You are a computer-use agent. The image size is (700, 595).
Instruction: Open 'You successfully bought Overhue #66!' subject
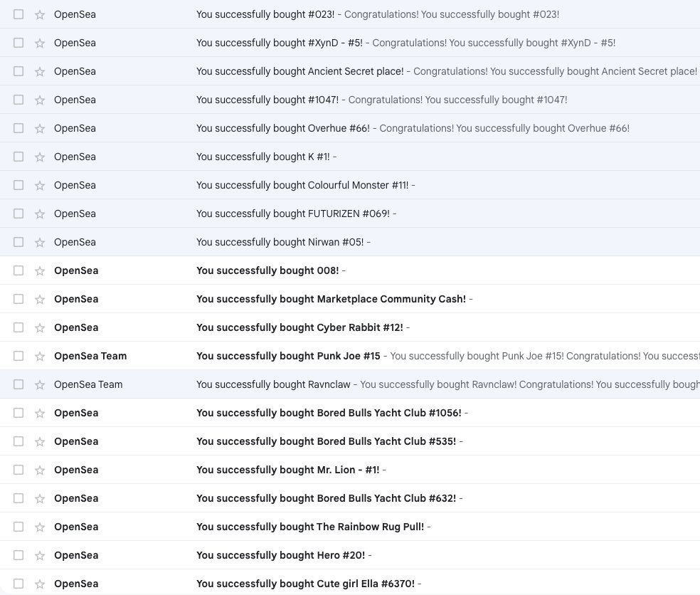[283, 128]
